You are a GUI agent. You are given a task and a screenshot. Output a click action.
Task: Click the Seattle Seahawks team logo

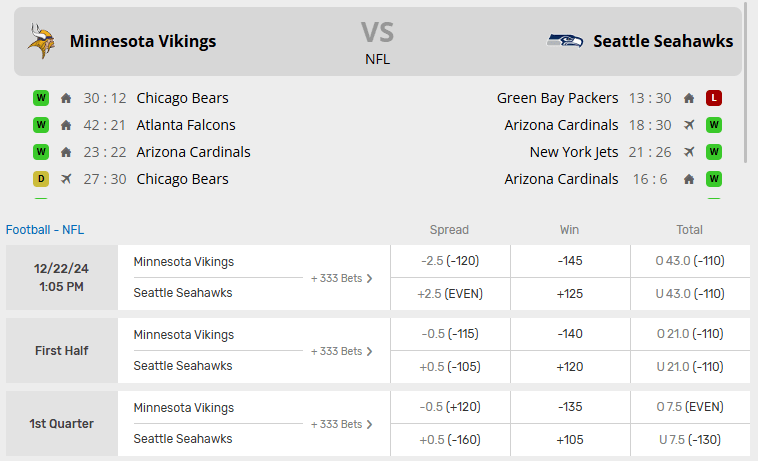pyautogui.click(x=565, y=41)
